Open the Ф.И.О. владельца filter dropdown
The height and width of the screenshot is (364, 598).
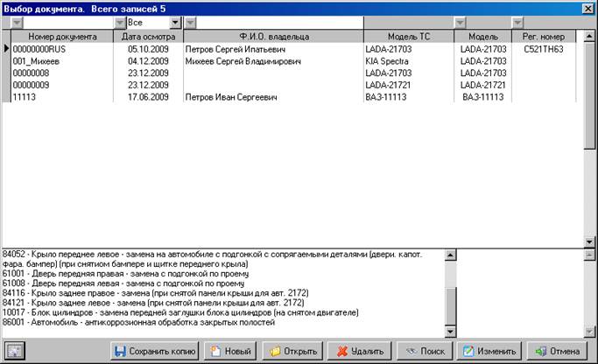(191, 22)
